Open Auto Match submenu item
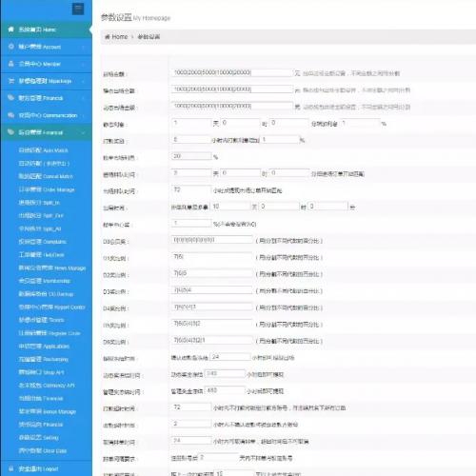 coord(44,150)
